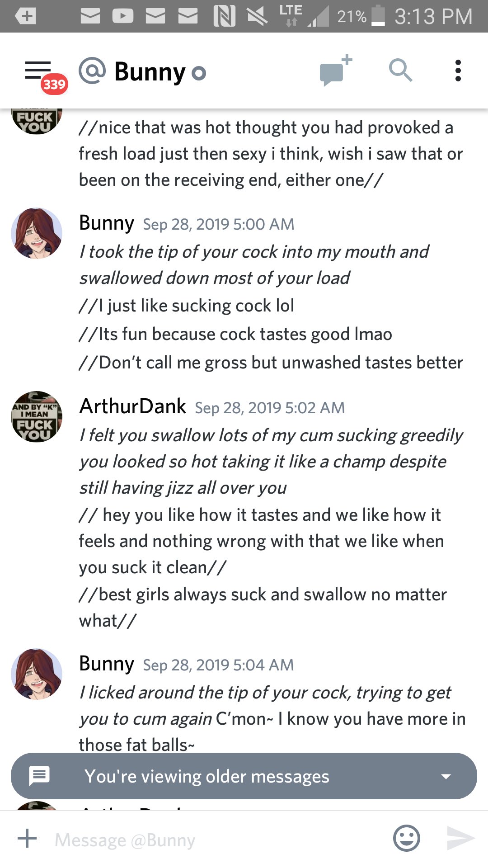Tap the YouTube notification in status bar
Image resolution: width=488 pixels, height=868 pixels.
(x=123, y=16)
